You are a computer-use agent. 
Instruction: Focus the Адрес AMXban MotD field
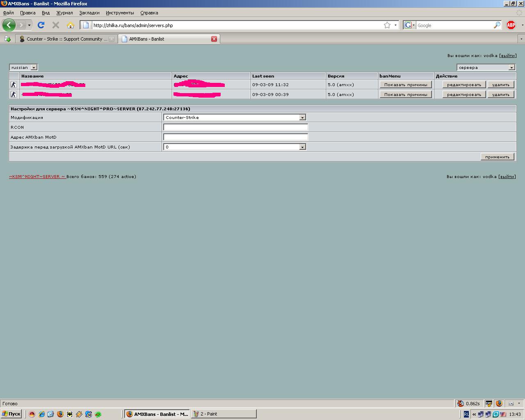click(235, 137)
